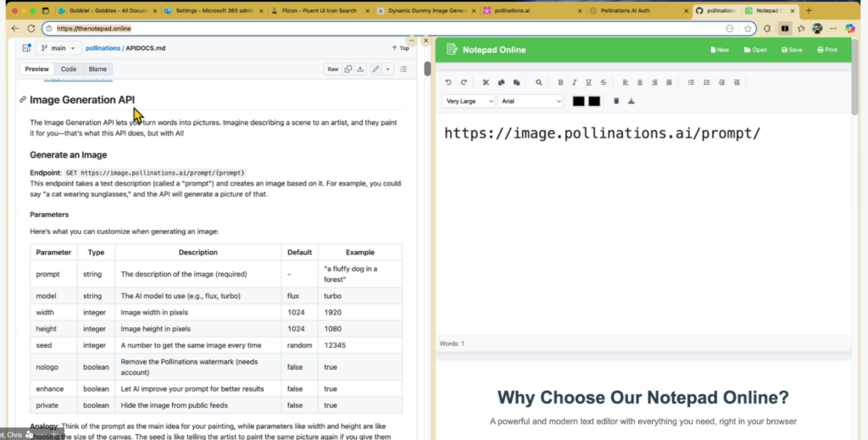
Task: Toggle underline formatting
Action: click(588, 82)
